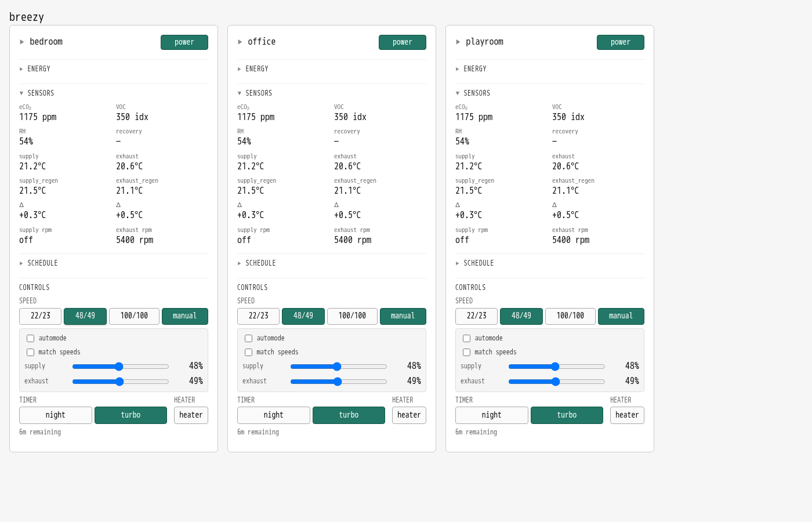Select bedroom speed preset 100/100
This screenshot has width=812, height=522.
pos(134,316)
